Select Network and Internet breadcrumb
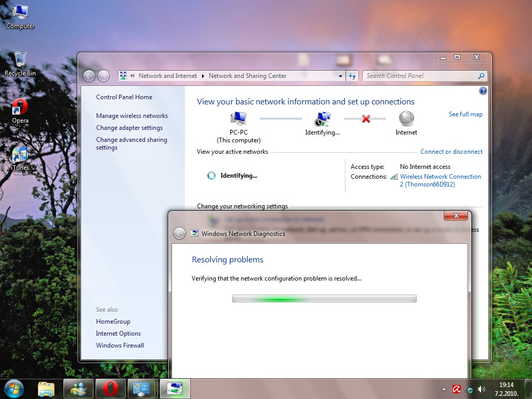This screenshot has width=532, height=399. tap(167, 76)
